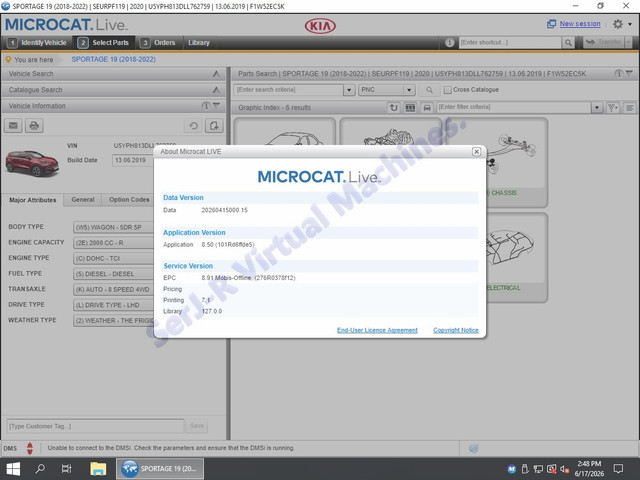
Task: Click the list view menu icon
Action: pyautogui.click(x=630, y=107)
